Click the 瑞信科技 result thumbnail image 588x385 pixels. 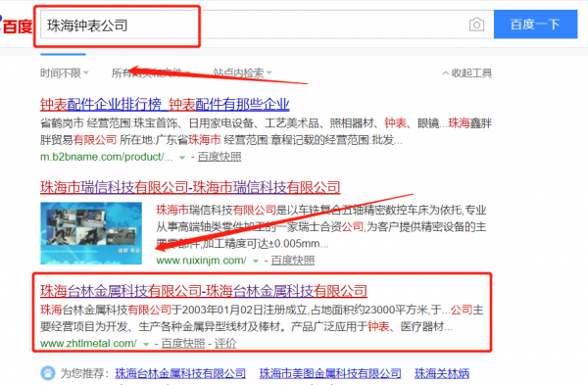(91, 233)
